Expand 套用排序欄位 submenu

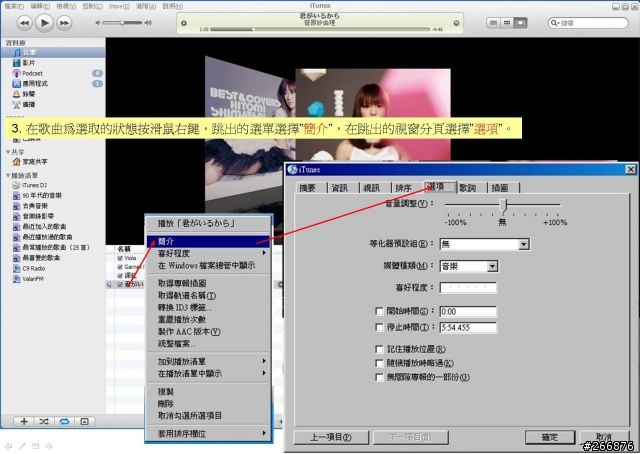pyautogui.click(x=208, y=434)
